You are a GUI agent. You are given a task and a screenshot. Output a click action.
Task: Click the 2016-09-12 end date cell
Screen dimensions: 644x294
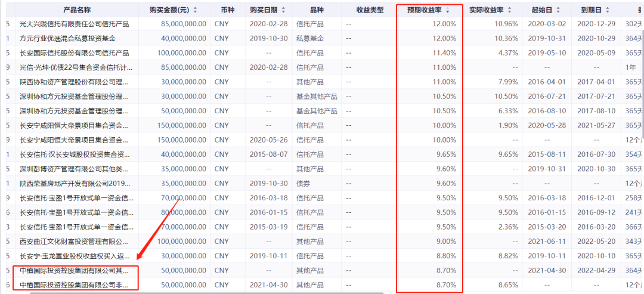coord(596,212)
